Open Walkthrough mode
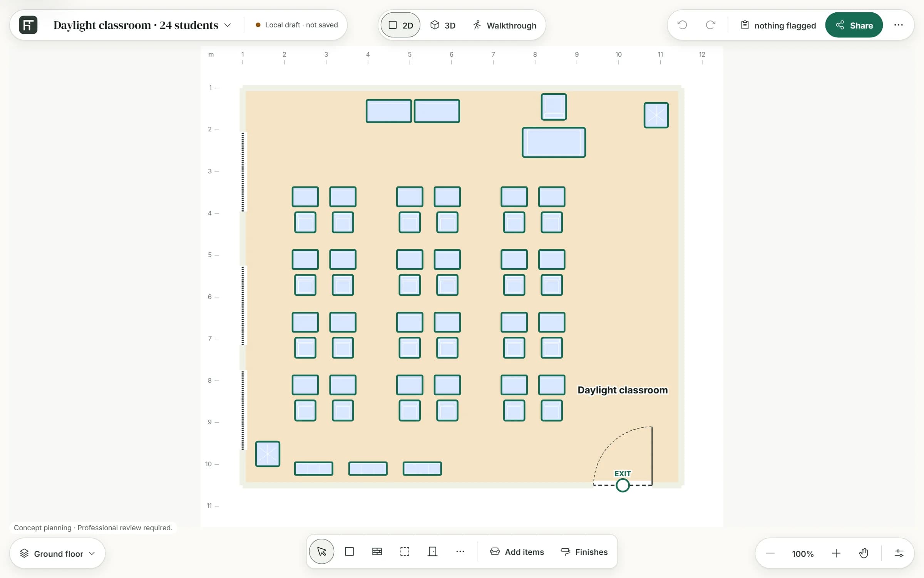The height and width of the screenshot is (578, 924). (504, 25)
